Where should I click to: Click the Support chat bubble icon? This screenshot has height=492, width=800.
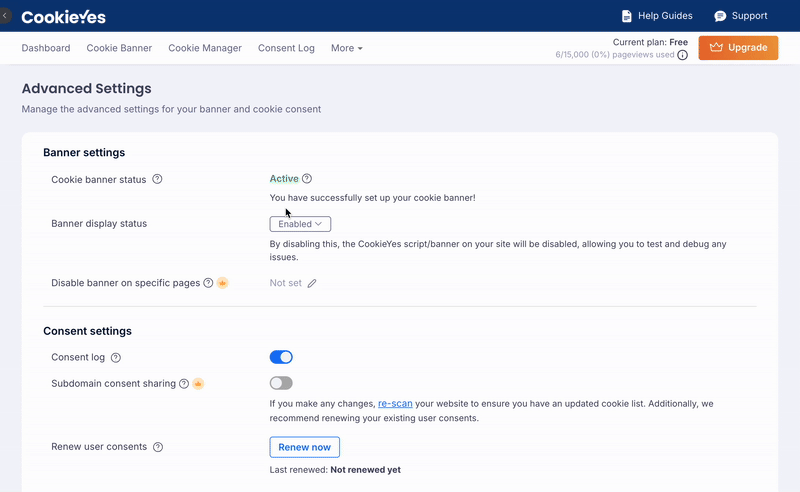pyautogui.click(x=720, y=16)
